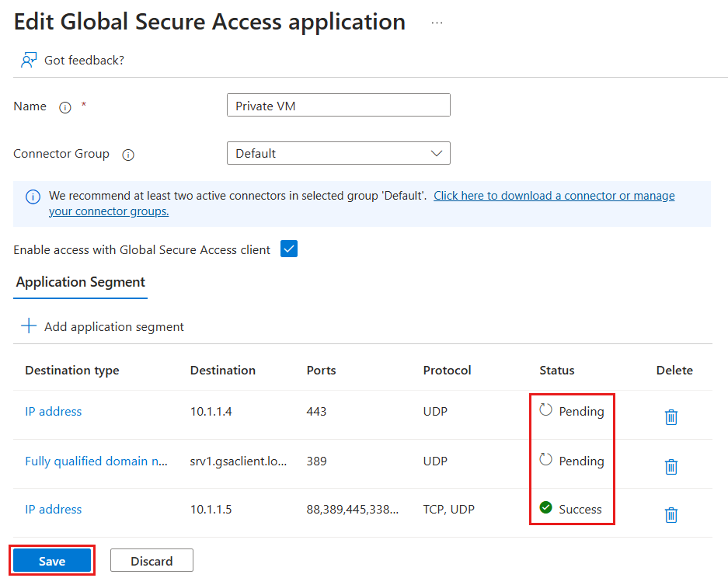Click the Got feedback person icon

[29, 61]
